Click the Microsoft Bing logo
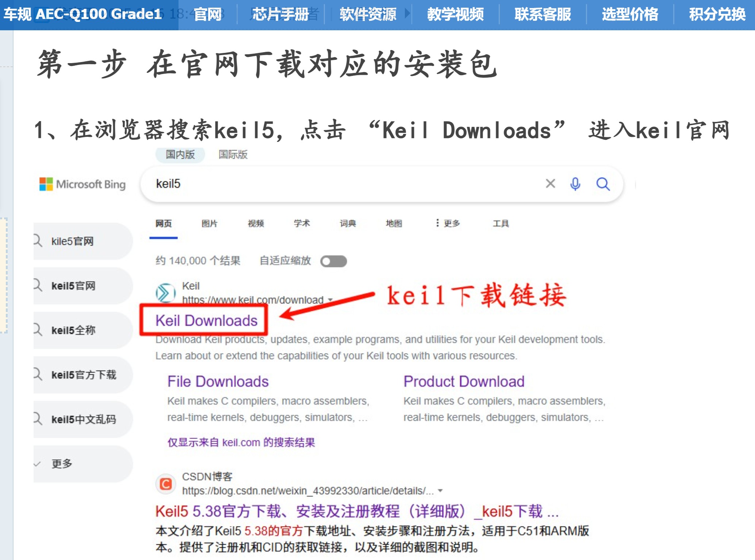The width and height of the screenshot is (755, 560). (x=83, y=184)
